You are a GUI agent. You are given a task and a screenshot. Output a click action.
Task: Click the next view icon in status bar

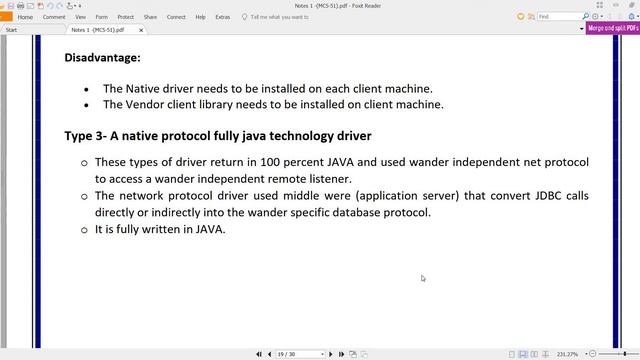(x=364, y=354)
